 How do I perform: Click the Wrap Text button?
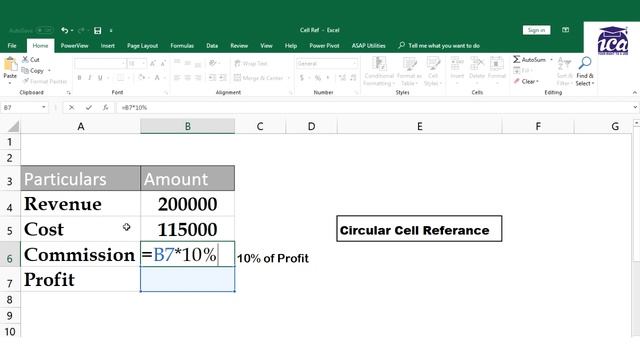(251, 64)
